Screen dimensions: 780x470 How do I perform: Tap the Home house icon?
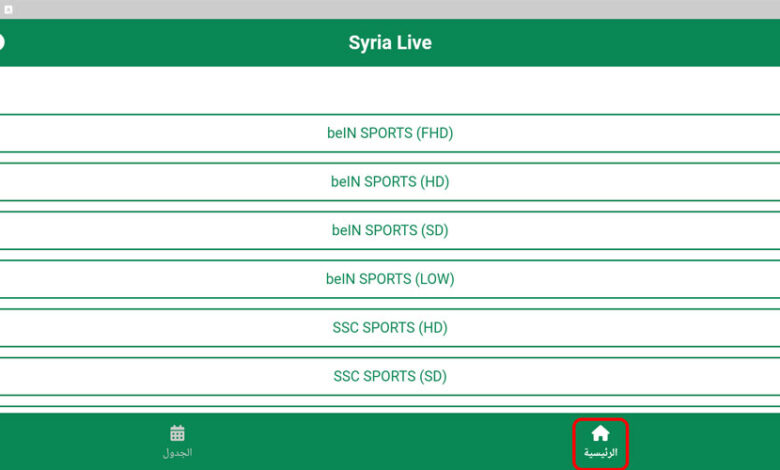(x=600, y=433)
